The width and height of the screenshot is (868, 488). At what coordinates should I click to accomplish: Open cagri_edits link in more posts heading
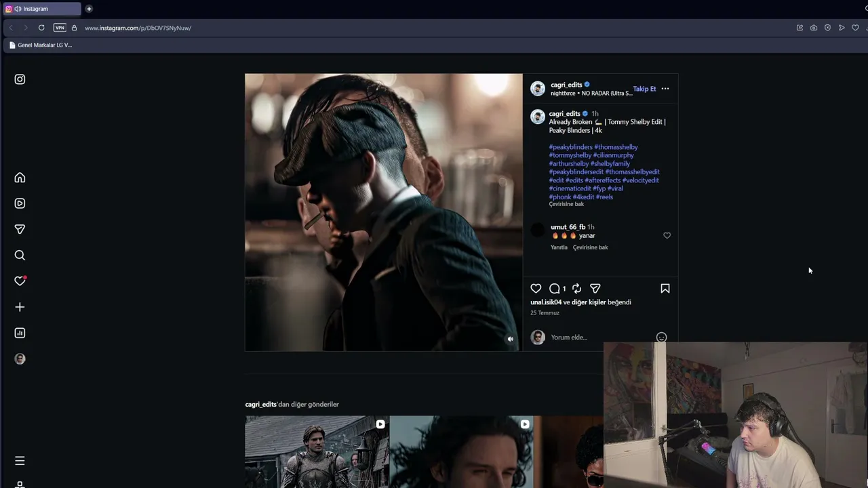pos(261,405)
